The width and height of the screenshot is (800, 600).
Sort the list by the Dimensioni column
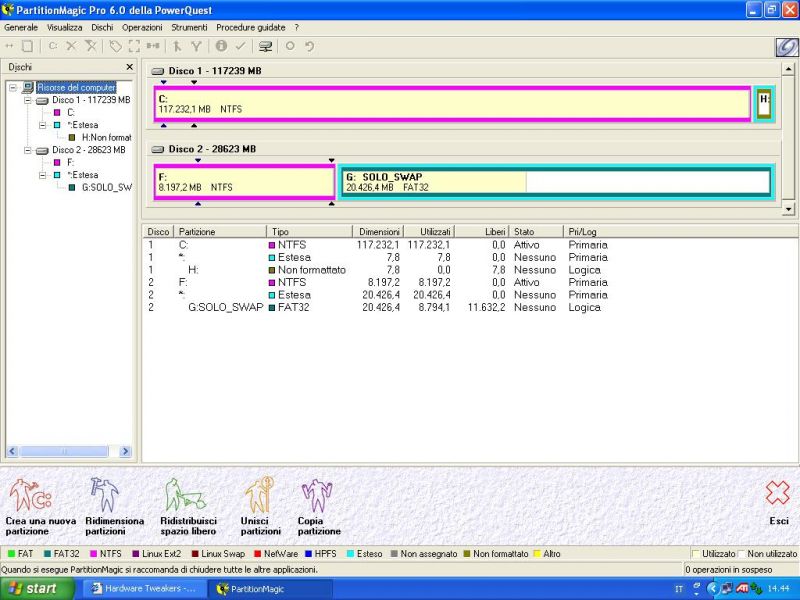point(378,232)
